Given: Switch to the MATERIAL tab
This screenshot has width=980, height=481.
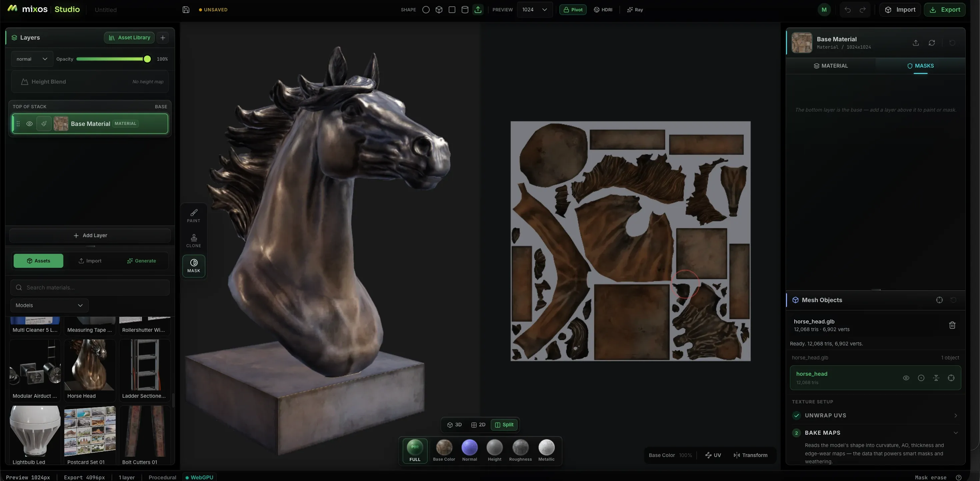Looking at the screenshot, I should tap(830, 66).
